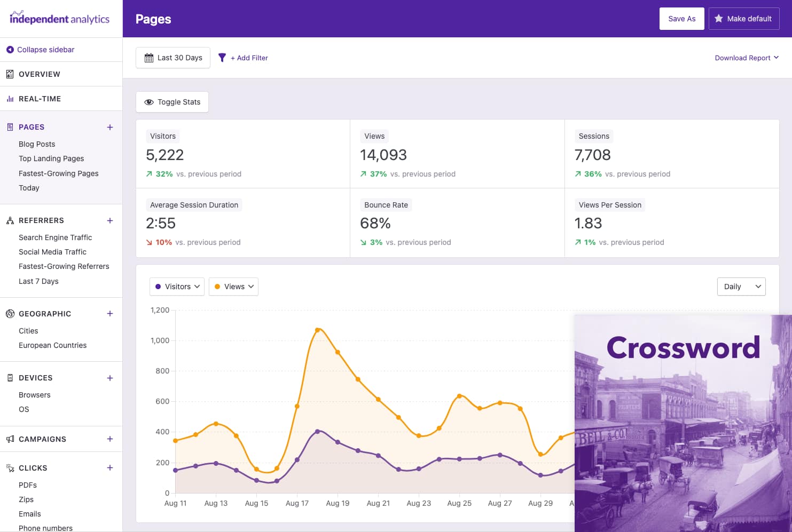792x532 pixels.
Task: Click the Collapse sidebar arrow icon
Action: click(10, 50)
